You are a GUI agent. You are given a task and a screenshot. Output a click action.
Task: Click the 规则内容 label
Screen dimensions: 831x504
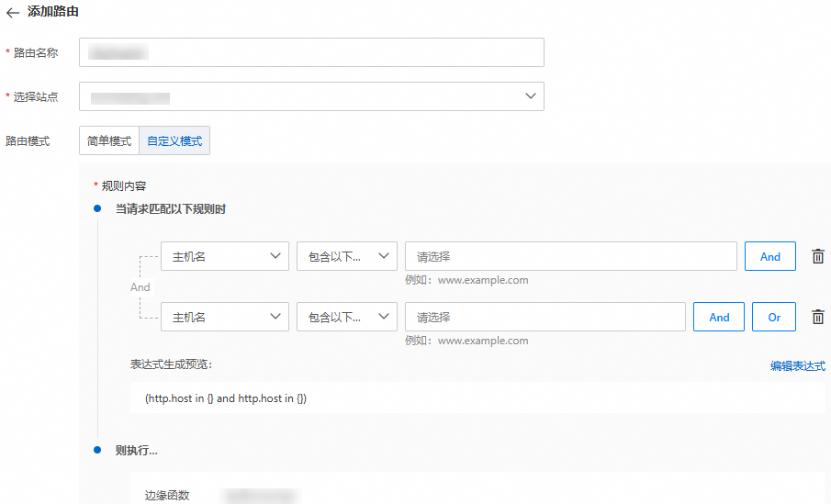123,186
